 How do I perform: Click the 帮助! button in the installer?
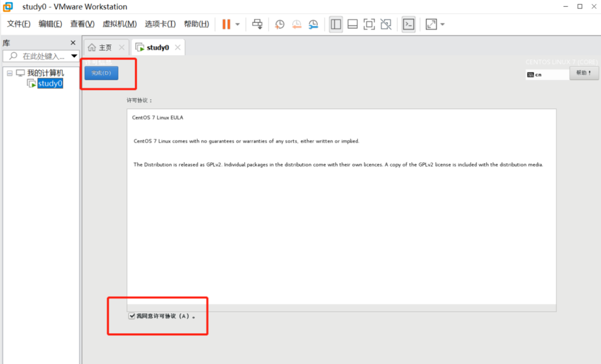click(x=584, y=73)
